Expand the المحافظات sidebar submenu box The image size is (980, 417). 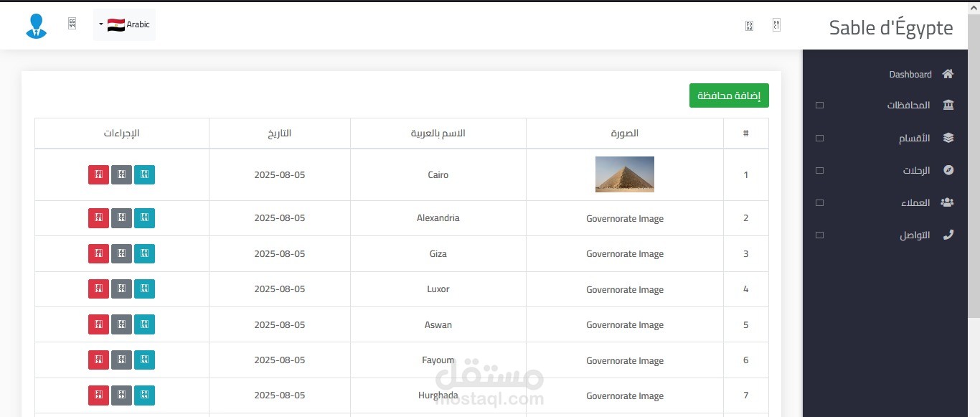point(820,106)
